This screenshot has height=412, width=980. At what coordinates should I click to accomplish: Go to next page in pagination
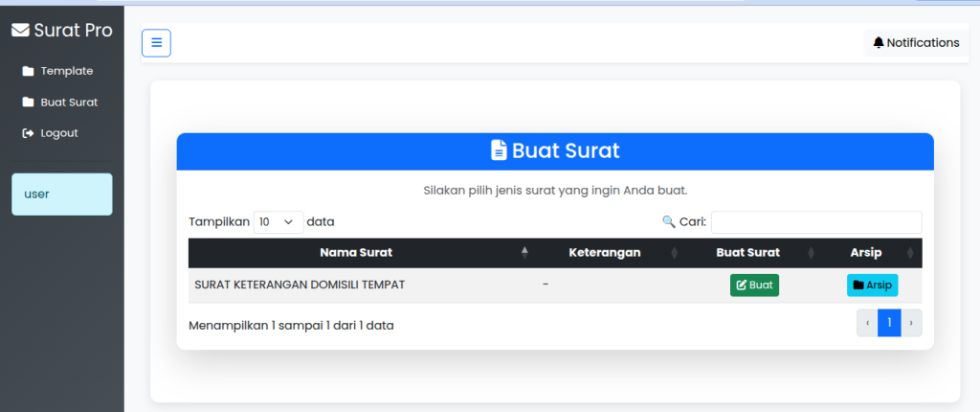tap(911, 323)
